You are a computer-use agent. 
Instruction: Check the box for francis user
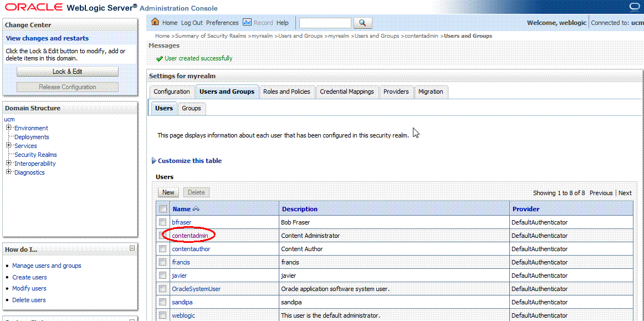(x=163, y=262)
